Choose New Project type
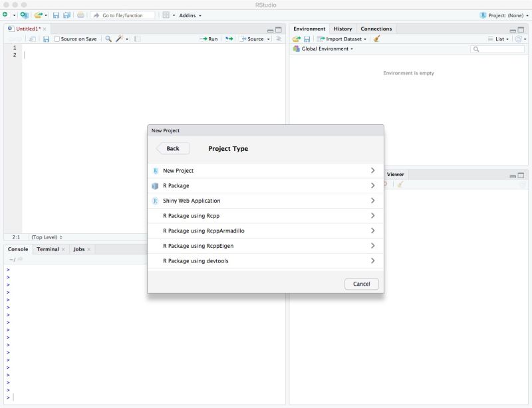The image size is (532, 408). [265, 171]
